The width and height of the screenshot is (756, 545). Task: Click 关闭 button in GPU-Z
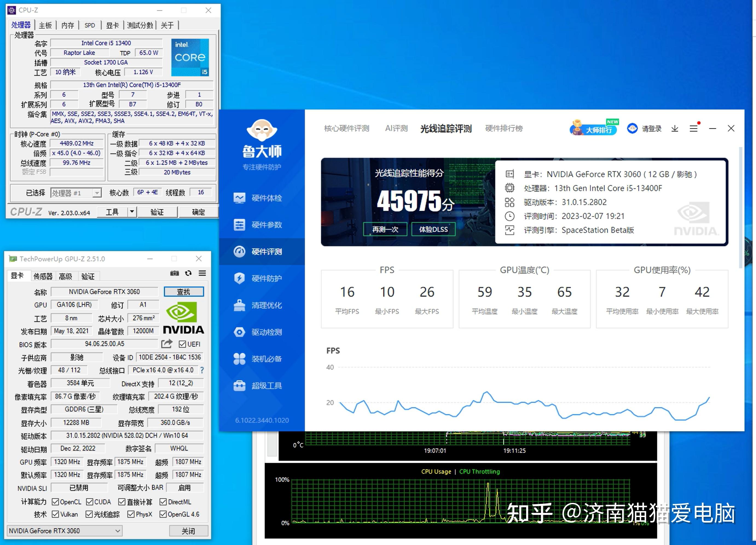(189, 531)
